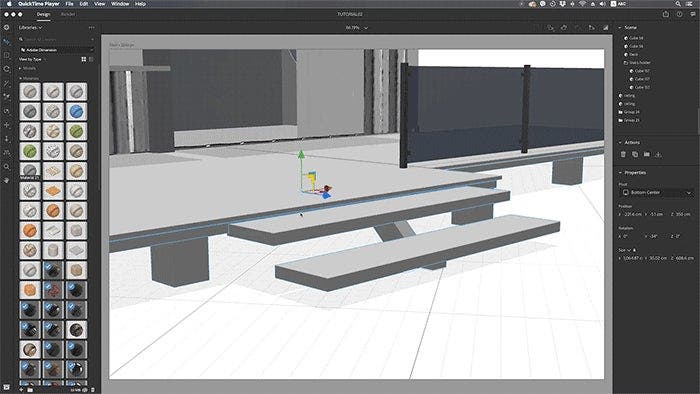Switch the library to list view
This screenshot has height=394, width=700.
(x=91, y=59)
